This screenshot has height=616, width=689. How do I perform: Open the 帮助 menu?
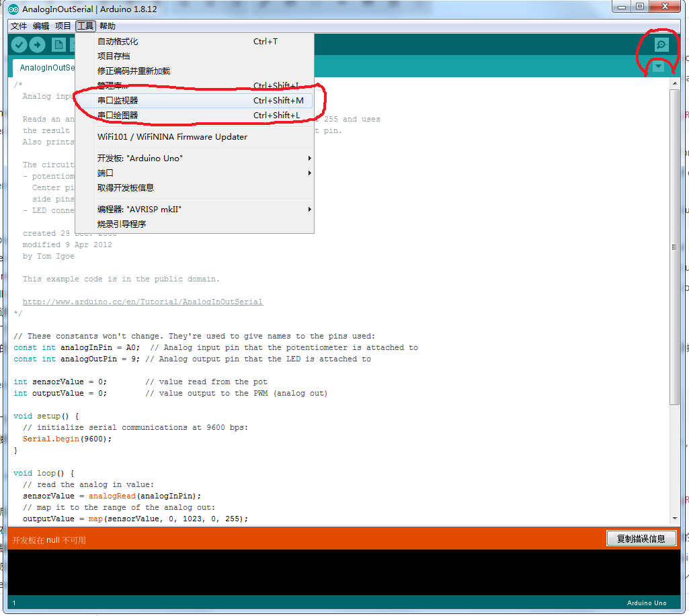tap(108, 26)
